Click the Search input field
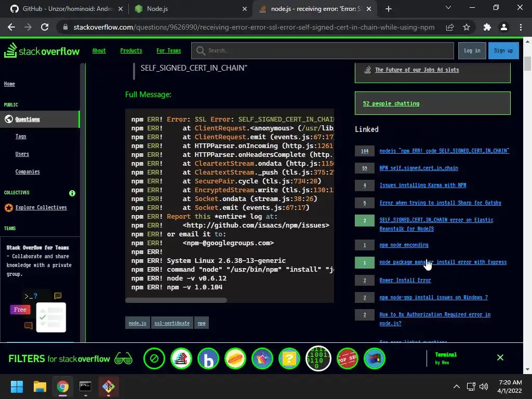Image resolution: width=532 pixels, height=399 pixels. (322, 50)
